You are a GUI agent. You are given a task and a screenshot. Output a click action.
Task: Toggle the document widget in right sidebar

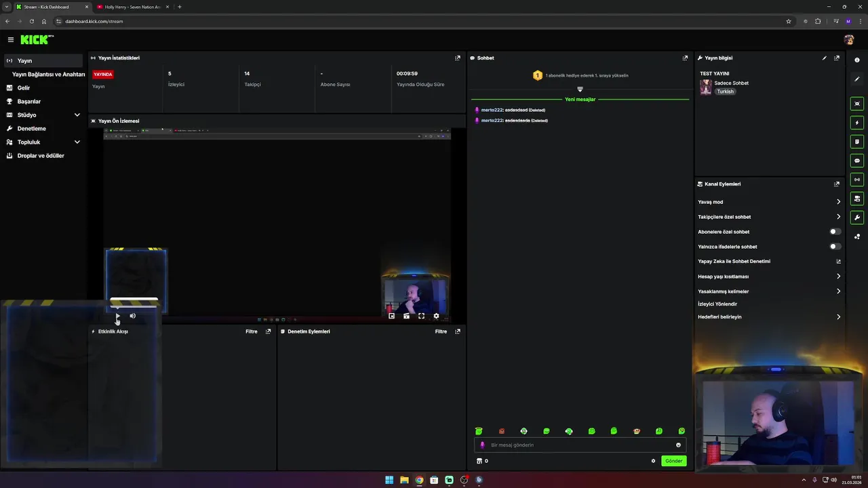(x=857, y=142)
